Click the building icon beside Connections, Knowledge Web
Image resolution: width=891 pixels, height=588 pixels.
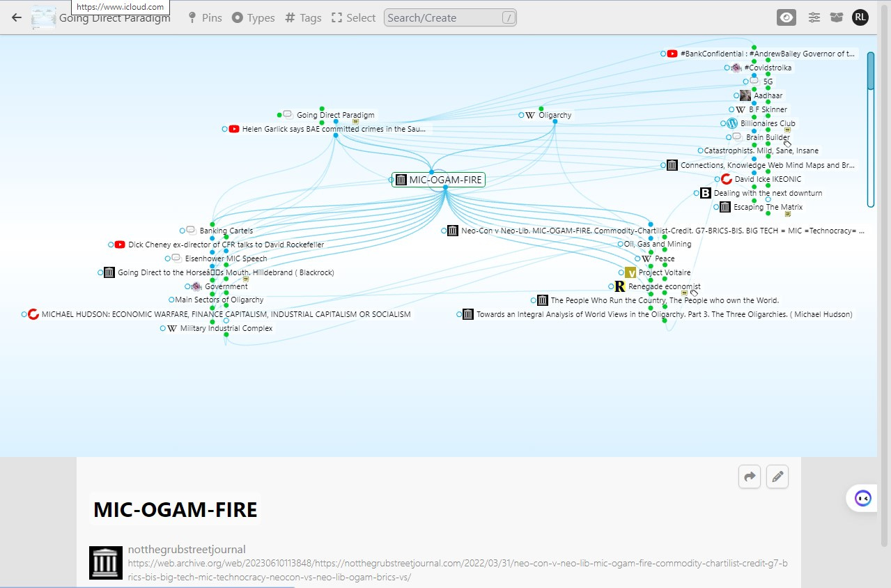[x=672, y=165]
